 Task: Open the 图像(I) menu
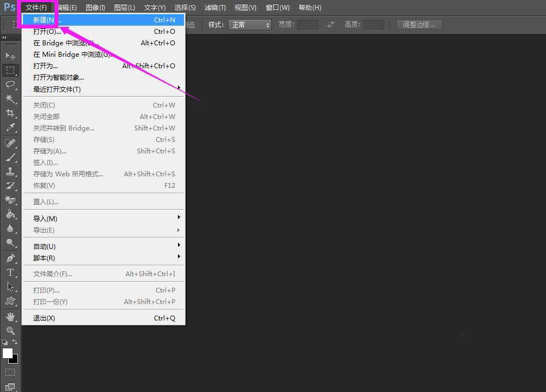96,7
